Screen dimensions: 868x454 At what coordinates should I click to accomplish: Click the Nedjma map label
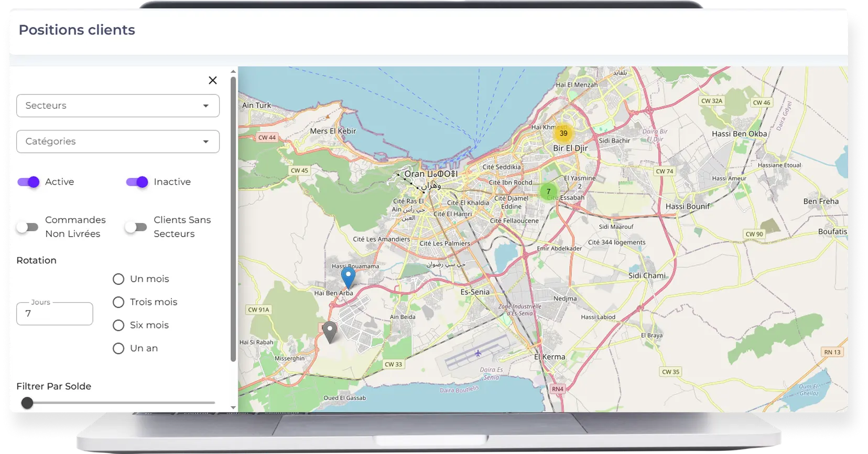click(565, 298)
